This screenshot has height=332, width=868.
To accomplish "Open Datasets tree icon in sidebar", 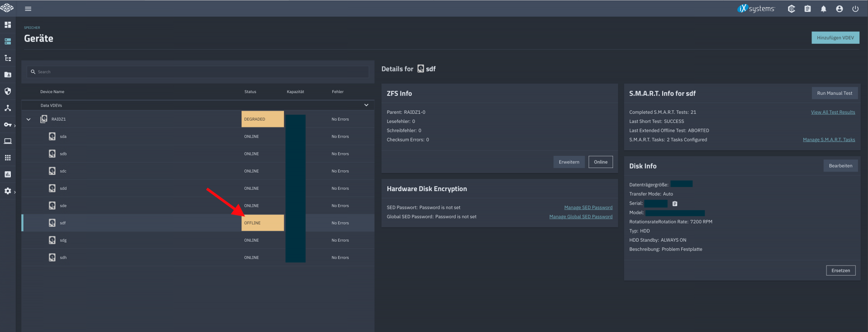I will pyautogui.click(x=8, y=58).
